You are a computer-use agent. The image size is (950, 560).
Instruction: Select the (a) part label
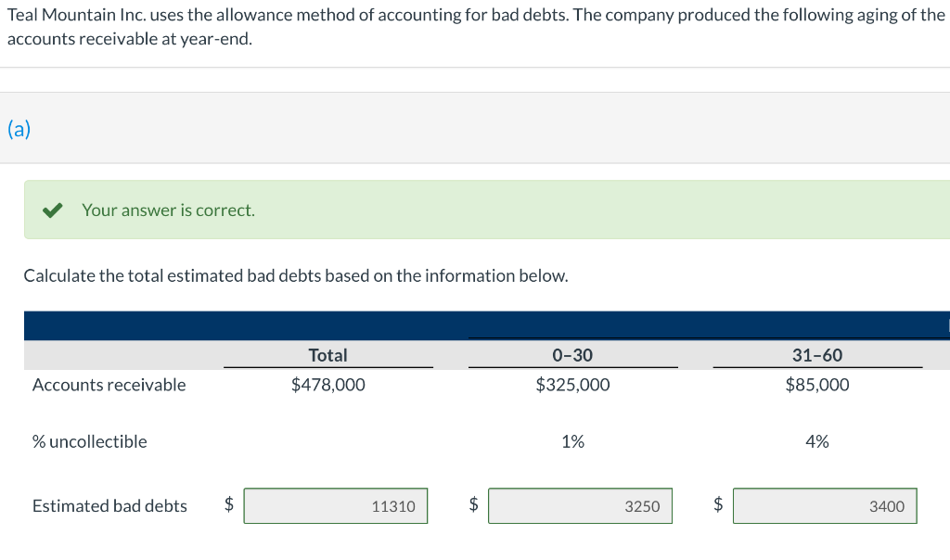(x=19, y=129)
